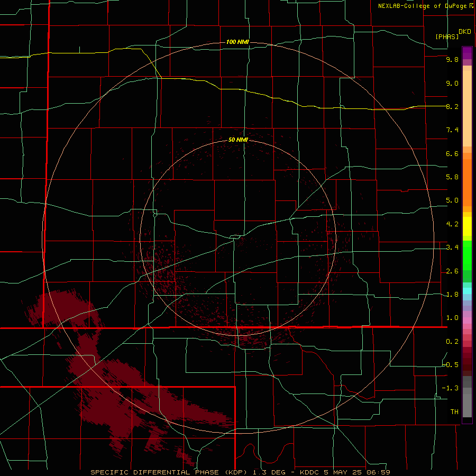
Task: Pick the purple top segment of color bar
Action: (467, 53)
